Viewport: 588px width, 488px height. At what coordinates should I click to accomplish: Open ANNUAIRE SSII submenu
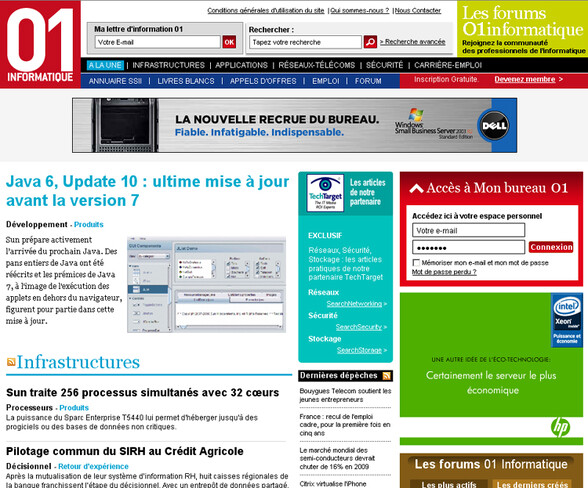(115, 81)
